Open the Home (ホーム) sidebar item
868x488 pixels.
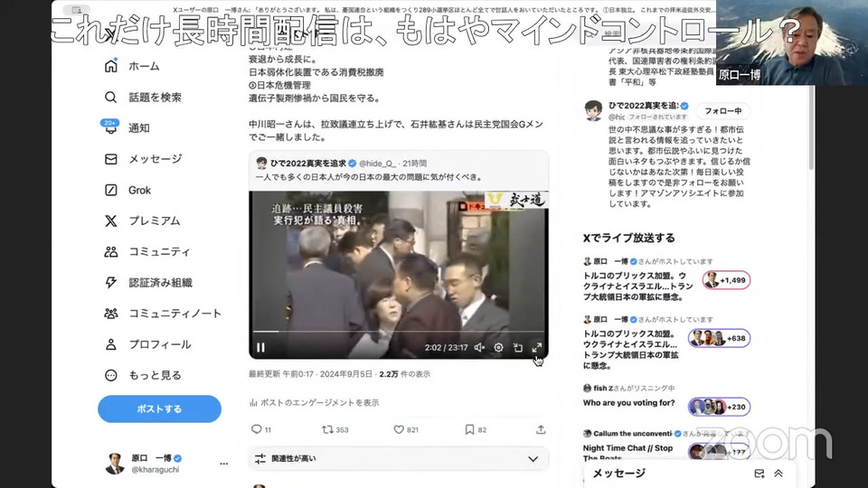[132, 66]
